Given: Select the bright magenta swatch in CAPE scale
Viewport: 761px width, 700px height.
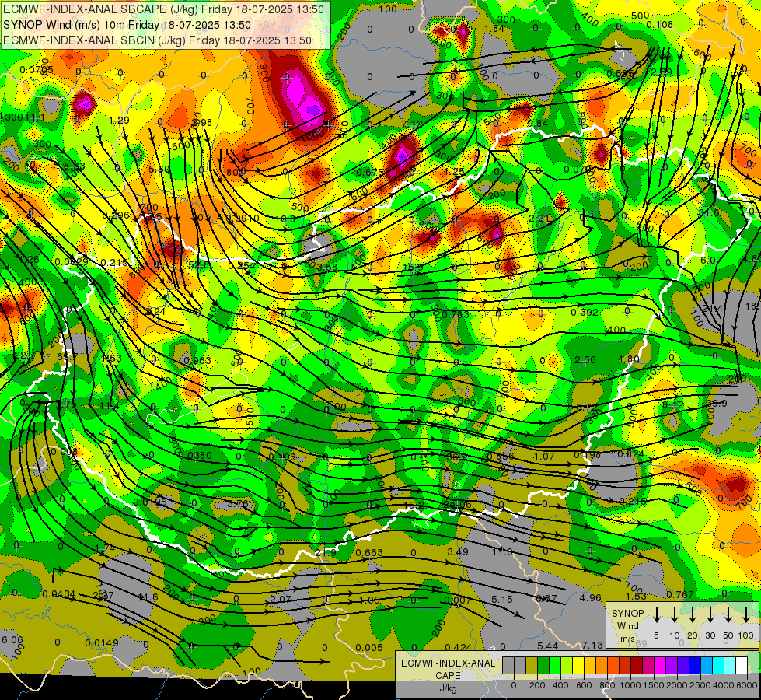Looking at the screenshot, I should click(x=660, y=665).
